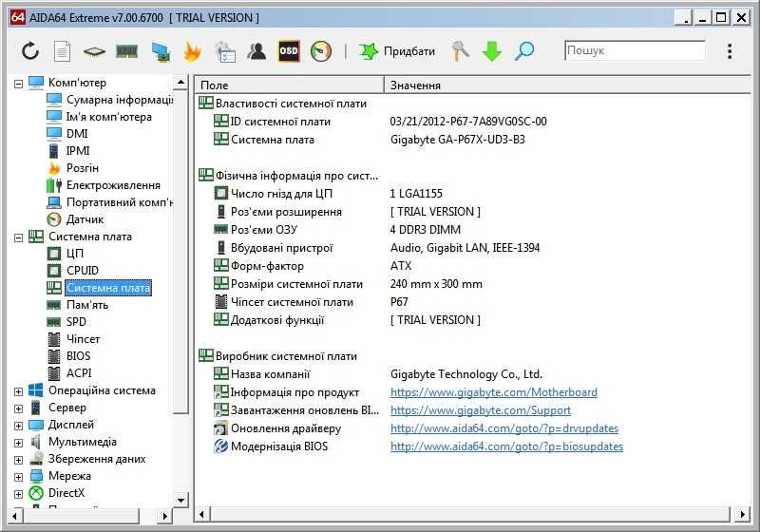The height and width of the screenshot is (532, 760).
Task: Open preferences wrench and hammer icon
Action: pos(460,51)
